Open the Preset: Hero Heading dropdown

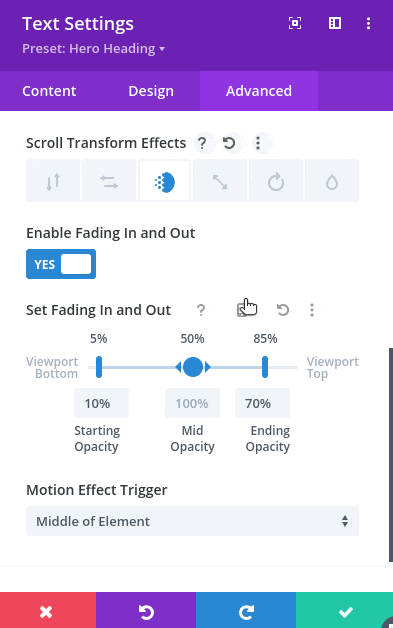click(93, 48)
